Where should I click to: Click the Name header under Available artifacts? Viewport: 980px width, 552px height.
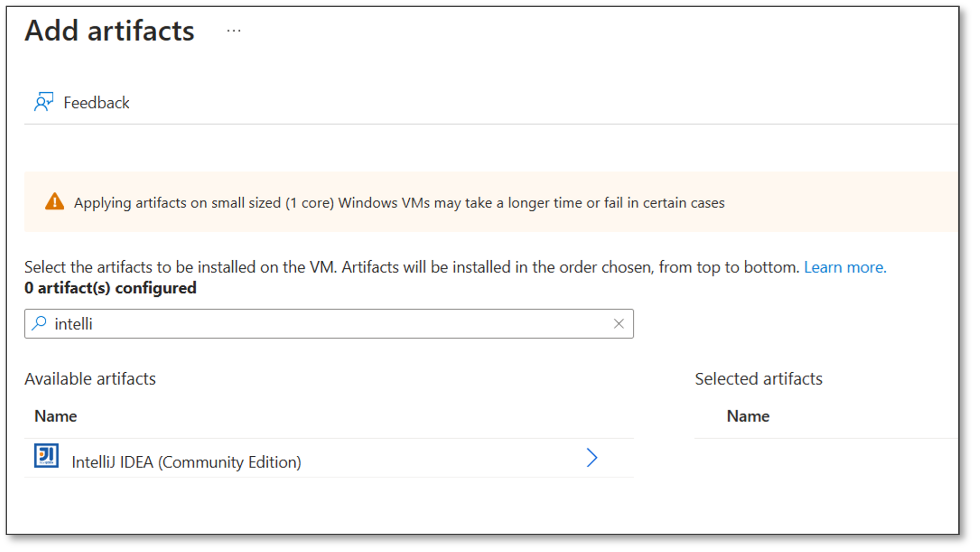pos(55,416)
